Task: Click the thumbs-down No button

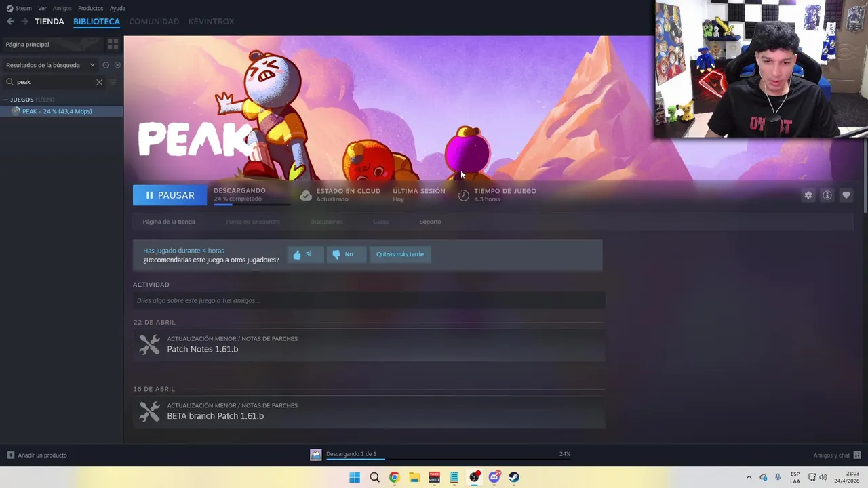Action: 346,254
